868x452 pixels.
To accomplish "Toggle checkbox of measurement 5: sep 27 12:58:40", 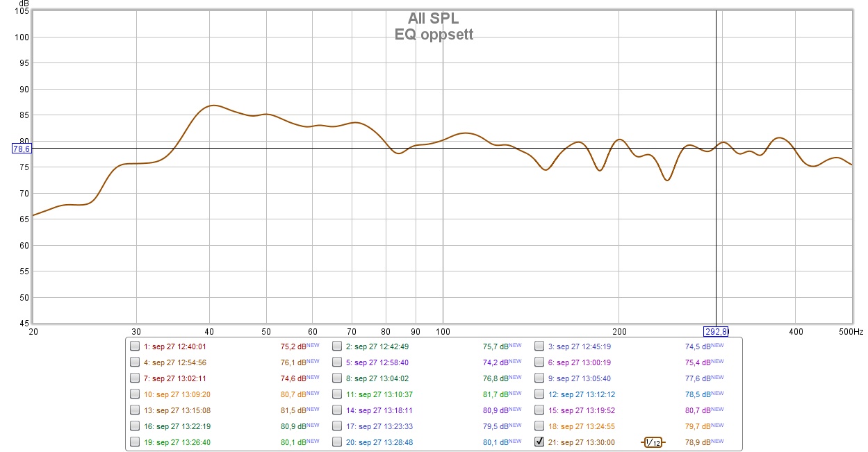I will 337,362.
